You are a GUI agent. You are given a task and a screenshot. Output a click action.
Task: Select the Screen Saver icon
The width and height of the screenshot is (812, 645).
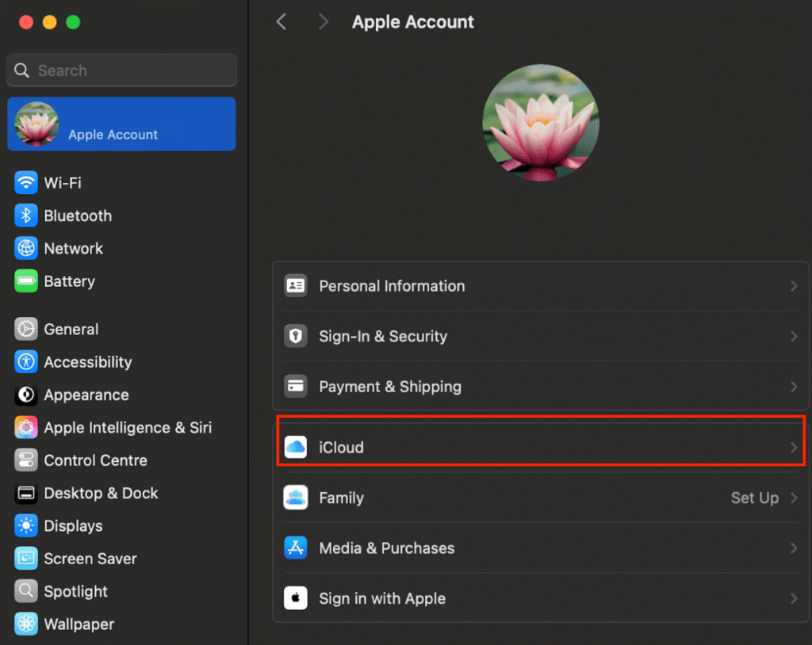coord(26,559)
